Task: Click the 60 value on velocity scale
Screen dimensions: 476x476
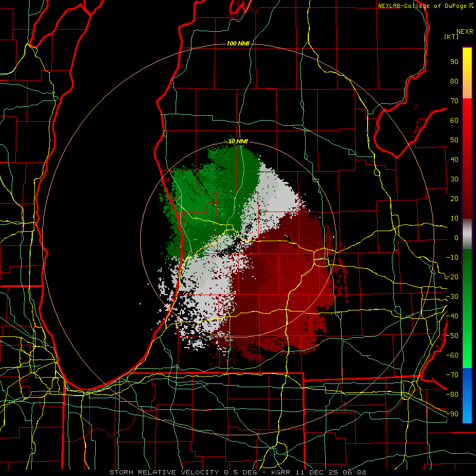Action: 454,121
